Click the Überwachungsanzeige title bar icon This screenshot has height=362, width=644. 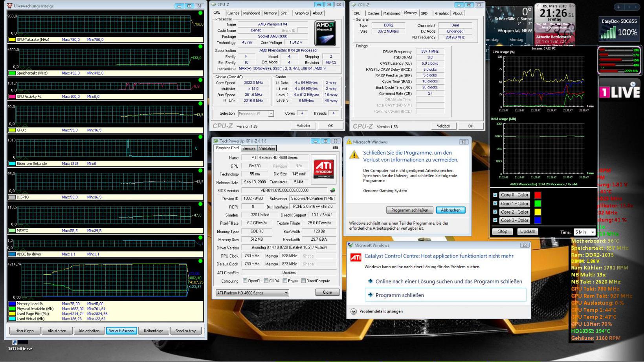(10, 6)
